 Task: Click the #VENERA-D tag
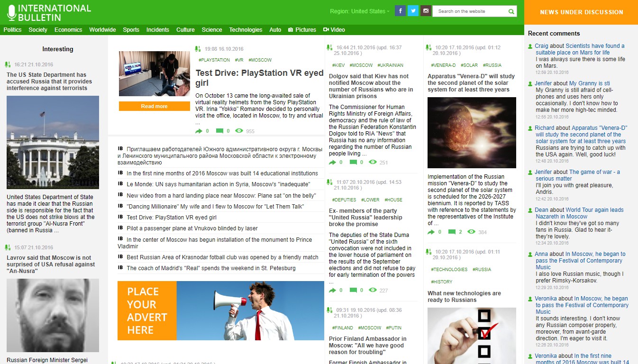tap(443, 65)
